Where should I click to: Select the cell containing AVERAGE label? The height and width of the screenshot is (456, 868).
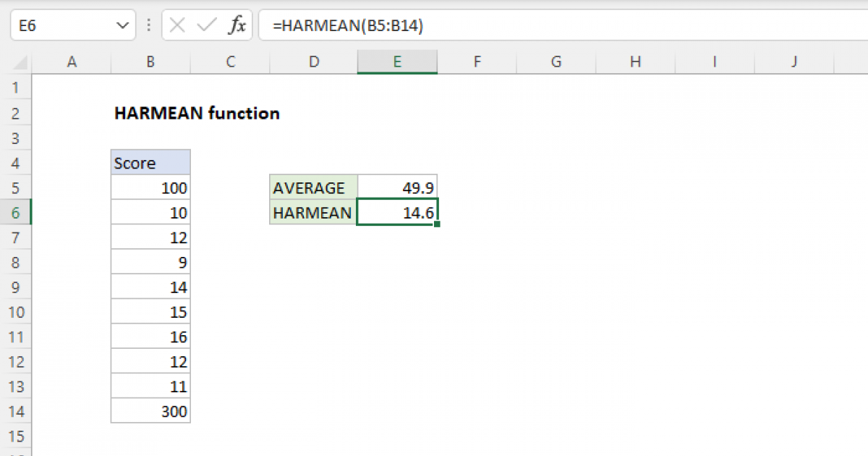(308, 187)
